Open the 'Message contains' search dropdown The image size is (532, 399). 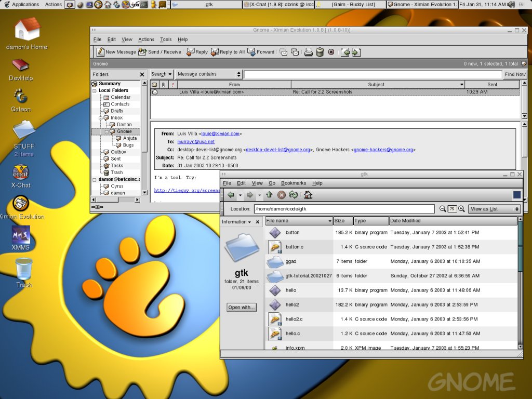[x=208, y=74]
